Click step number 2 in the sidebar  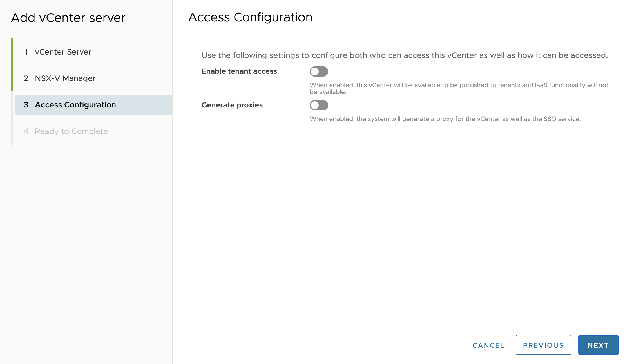26,78
